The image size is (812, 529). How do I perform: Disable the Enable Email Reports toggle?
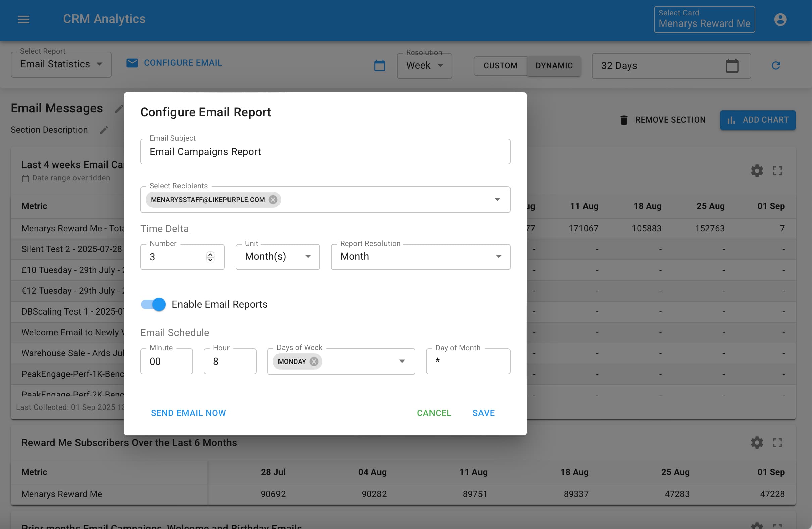pos(153,304)
